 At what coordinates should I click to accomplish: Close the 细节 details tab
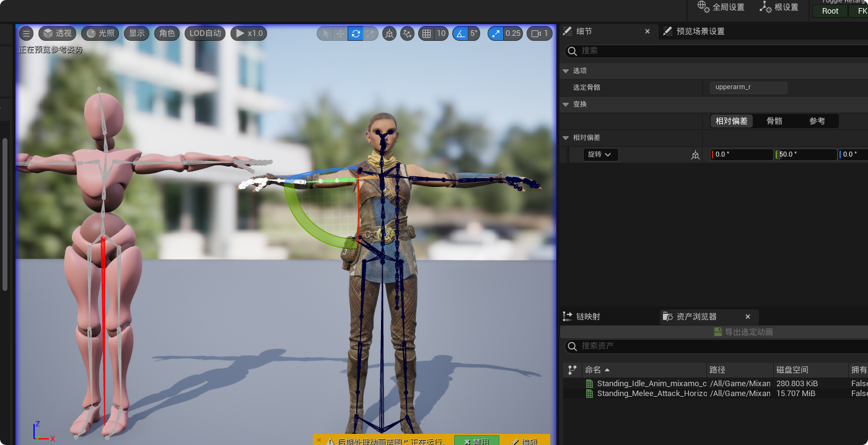pos(647,31)
